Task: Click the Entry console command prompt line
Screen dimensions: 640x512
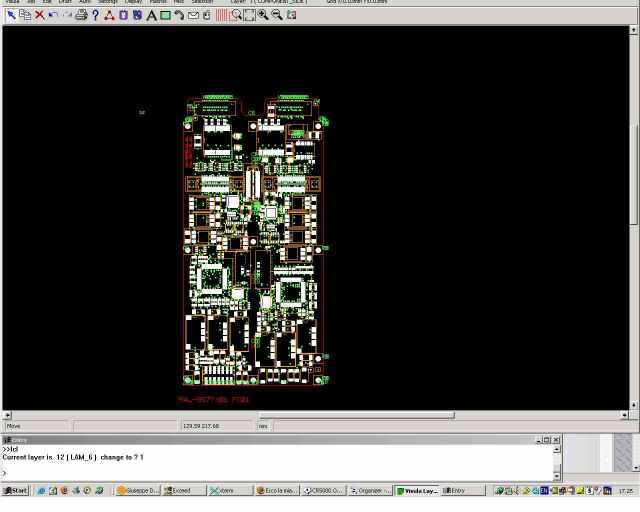Action: click(278, 473)
